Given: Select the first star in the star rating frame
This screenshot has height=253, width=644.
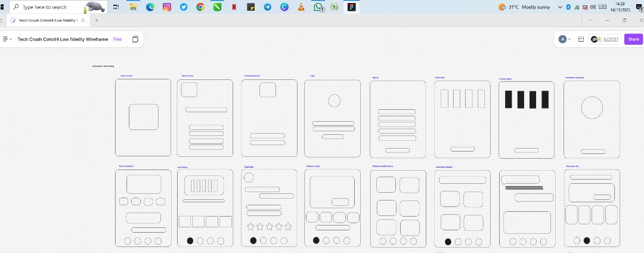Looking at the screenshot, I should 250,226.
